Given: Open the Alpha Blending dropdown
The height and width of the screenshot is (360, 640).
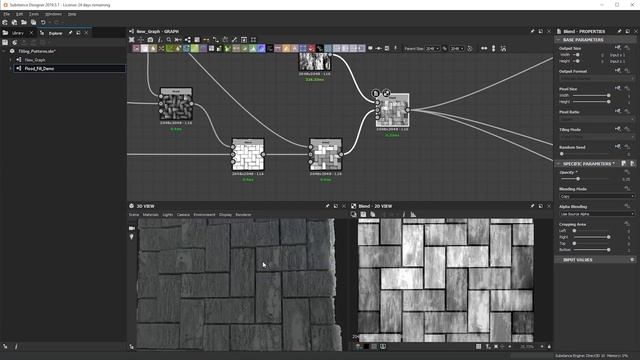Looking at the screenshot, I should pos(597,214).
